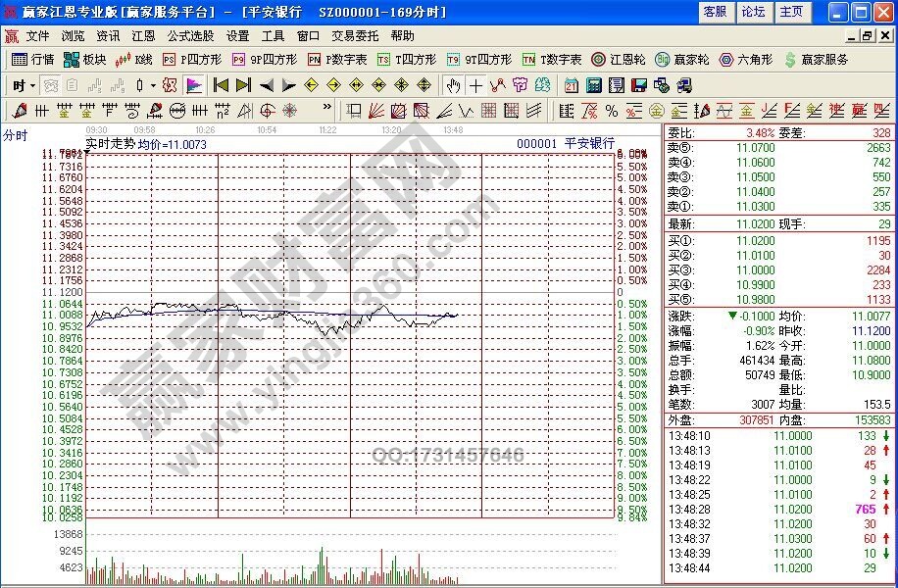Open the K线 candlestick chart view
This screenshot has width=898, height=588.
132,60
